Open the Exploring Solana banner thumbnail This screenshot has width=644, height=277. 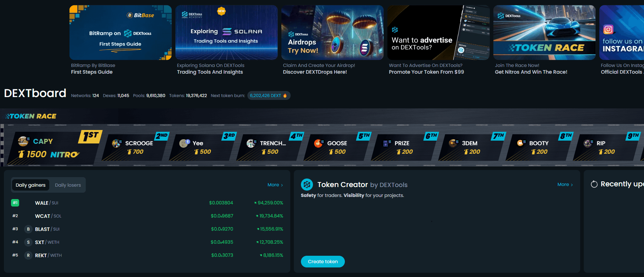[x=226, y=33]
